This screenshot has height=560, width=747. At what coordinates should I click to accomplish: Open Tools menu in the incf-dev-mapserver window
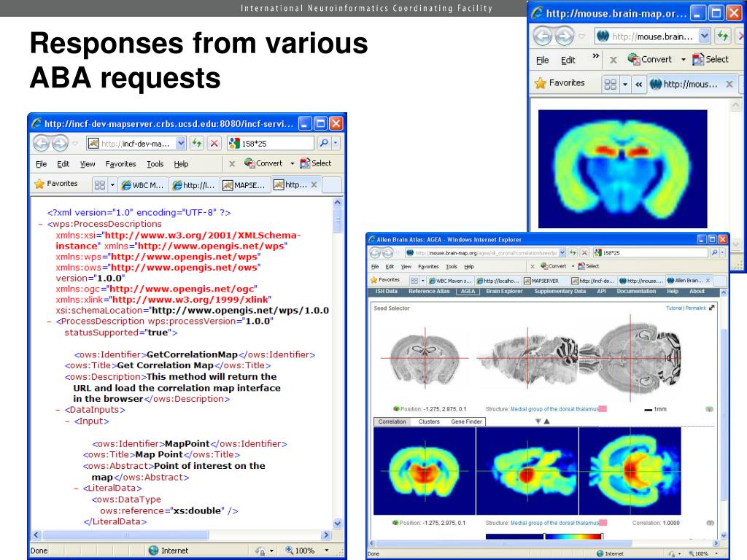(155, 164)
